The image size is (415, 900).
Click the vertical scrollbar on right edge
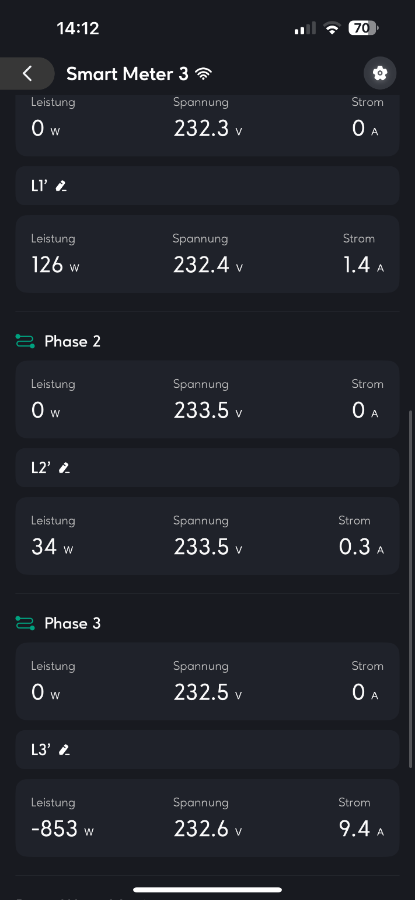click(410, 588)
